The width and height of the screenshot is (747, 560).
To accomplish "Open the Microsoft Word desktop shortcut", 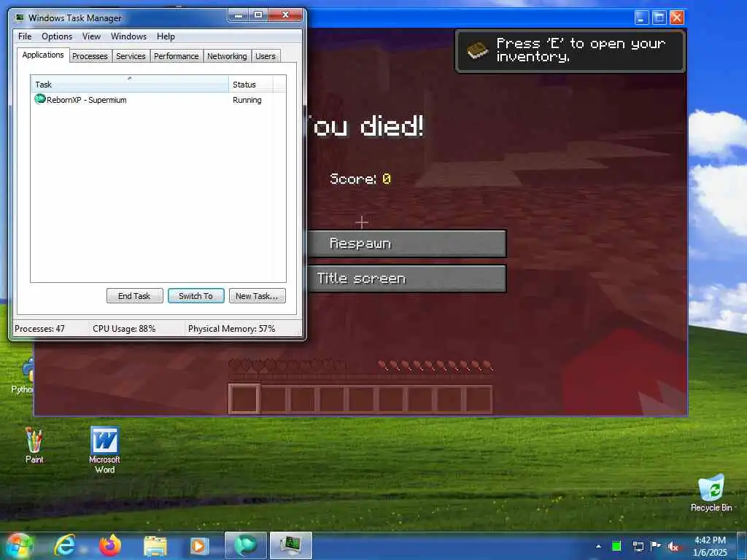I will tap(104, 450).
